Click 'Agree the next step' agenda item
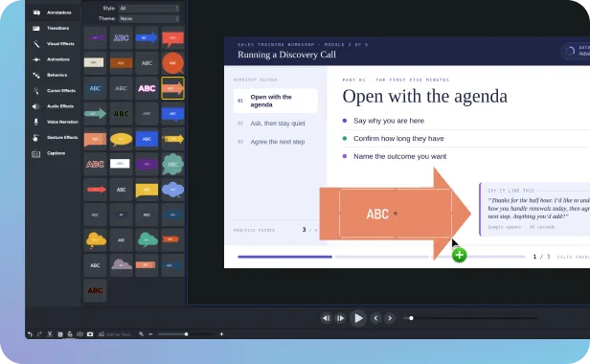 278,142
